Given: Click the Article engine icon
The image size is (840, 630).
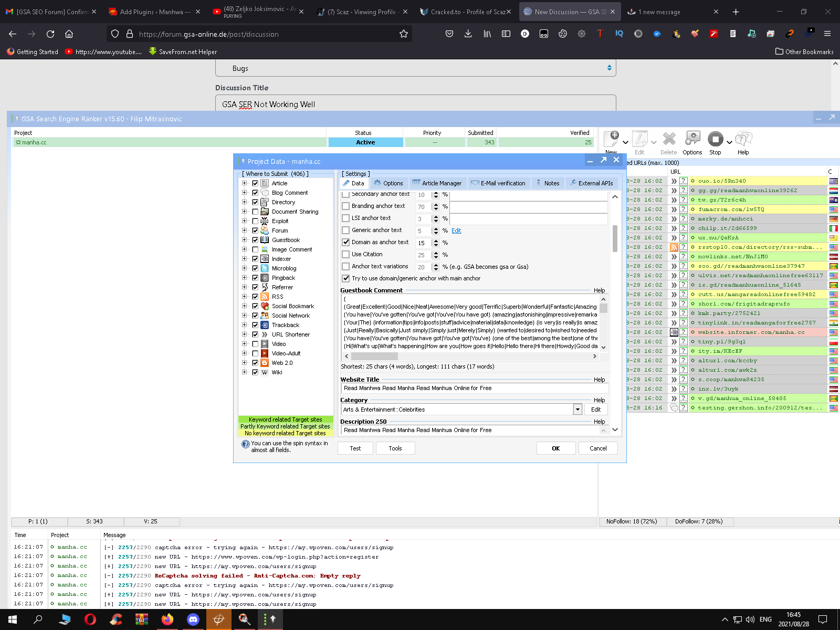Looking at the screenshot, I should 265,183.
